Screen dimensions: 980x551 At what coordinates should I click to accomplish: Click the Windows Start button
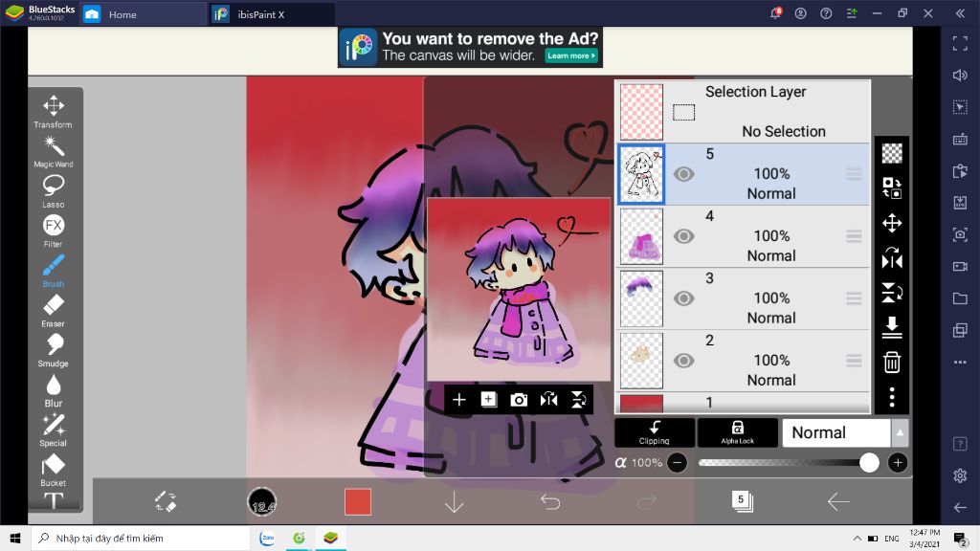(x=15, y=538)
